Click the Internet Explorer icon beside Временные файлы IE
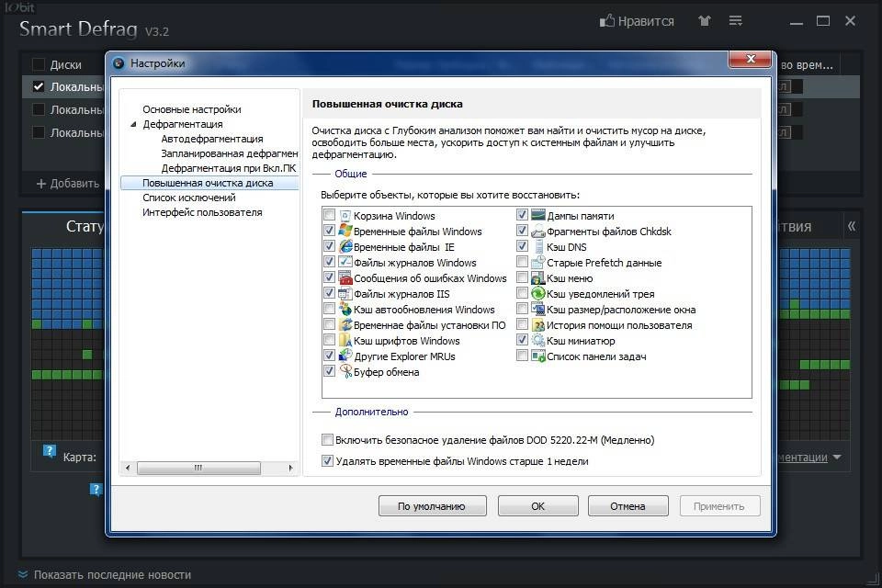 [345, 246]
